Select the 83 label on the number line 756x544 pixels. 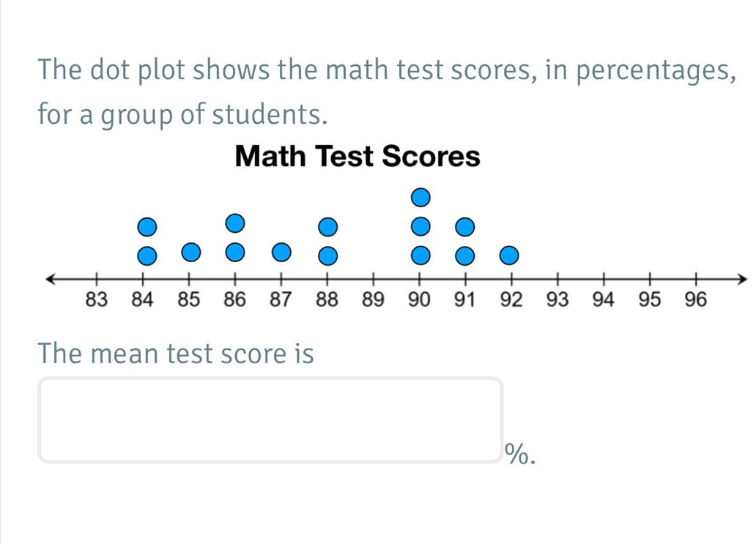tap(97, 299)
